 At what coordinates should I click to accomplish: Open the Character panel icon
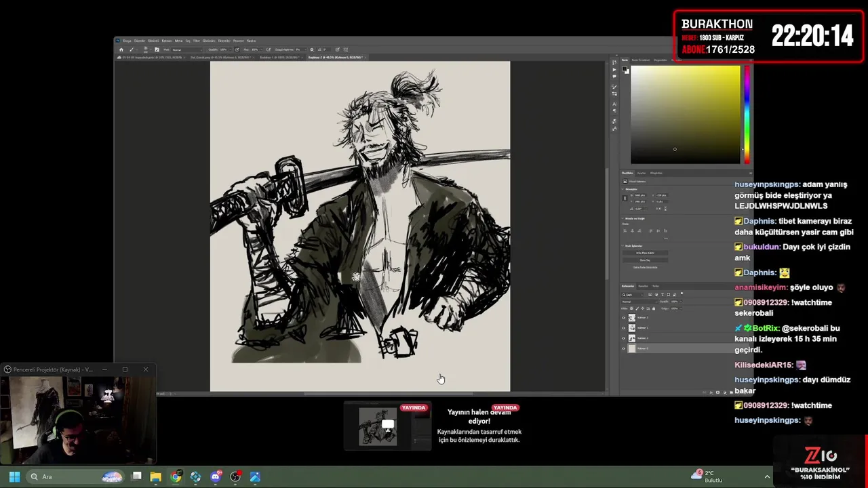[614, 104]
